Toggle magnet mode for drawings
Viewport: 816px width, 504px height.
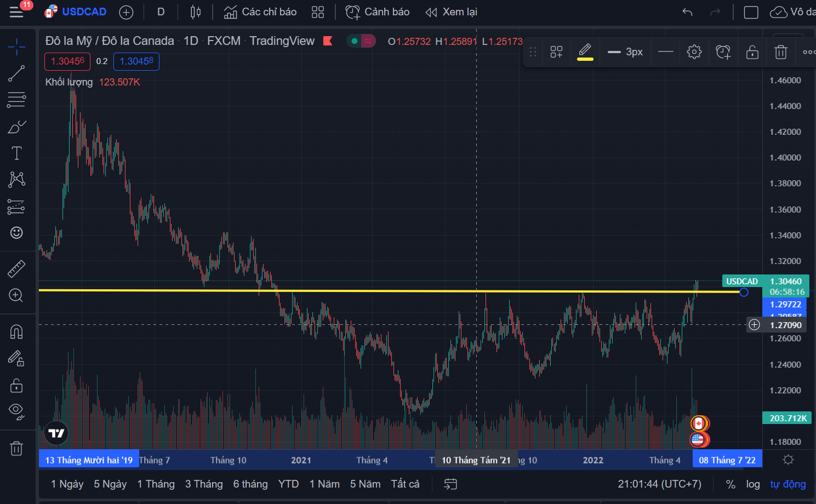(16, 331)
